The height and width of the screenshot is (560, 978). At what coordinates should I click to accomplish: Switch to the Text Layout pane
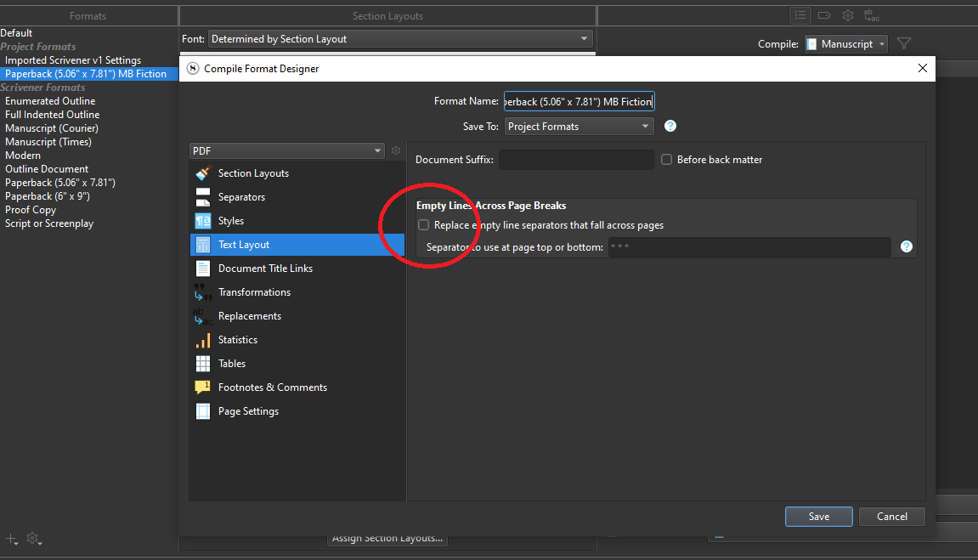(297, 245)
